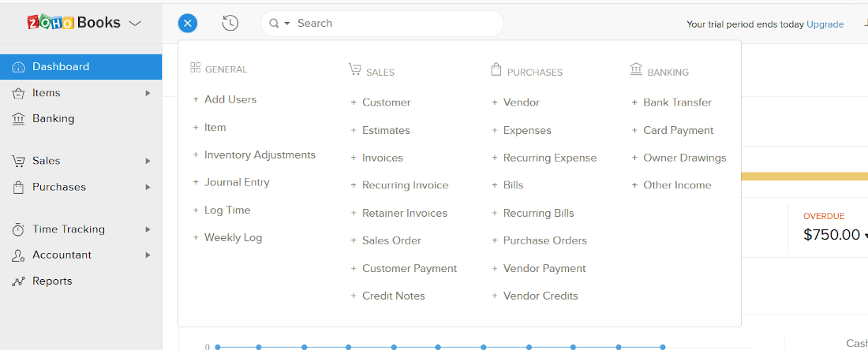Expand the Purchases submenu arrow
This screenshot has width=868, height=350.
click(x=148, y=187)
